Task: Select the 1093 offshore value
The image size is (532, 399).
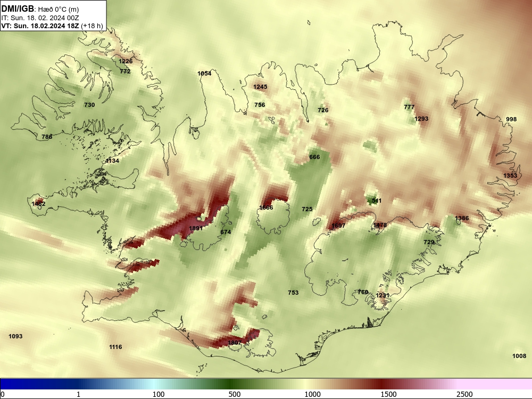Action: (15, 337)
